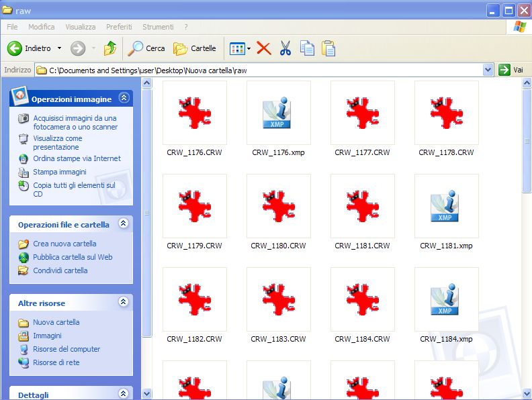Open the Indietro history dropdown arrow
This screenshot has height=400, width=532.
click(59, 48)
